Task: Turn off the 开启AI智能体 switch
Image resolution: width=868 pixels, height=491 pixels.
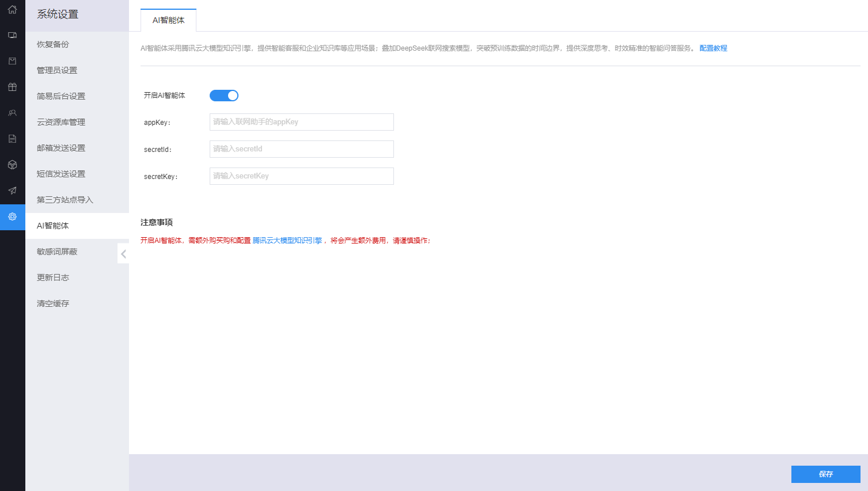Action: point(224,96)
